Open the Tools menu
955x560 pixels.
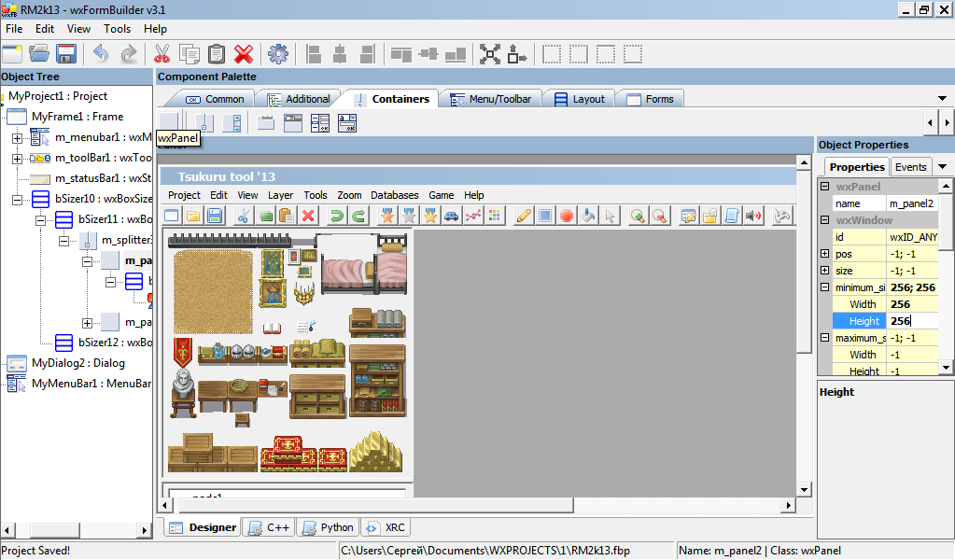(117, 29)
